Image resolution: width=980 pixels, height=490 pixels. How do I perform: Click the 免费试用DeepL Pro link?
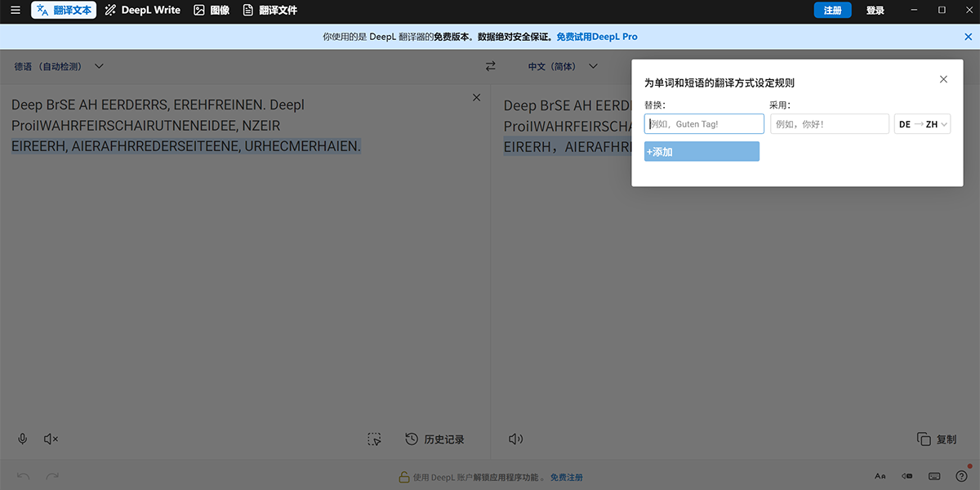click(x=596, y=37)
